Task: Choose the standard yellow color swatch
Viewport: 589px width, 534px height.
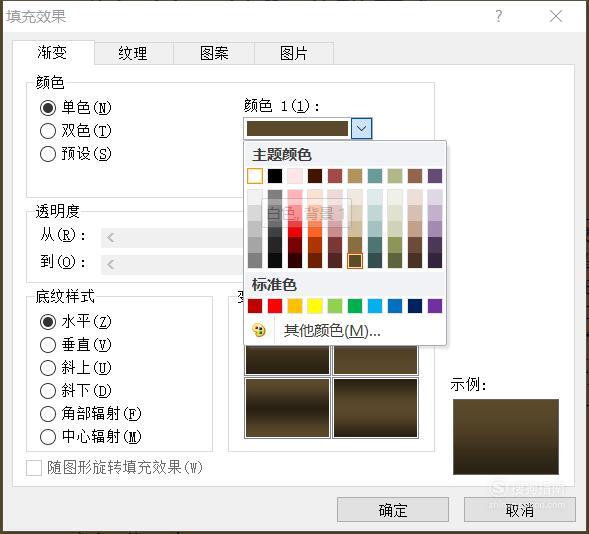Action: pos(315,306)
